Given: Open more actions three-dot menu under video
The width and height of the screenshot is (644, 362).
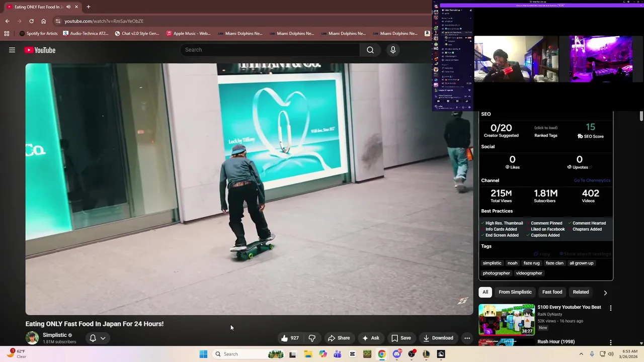Looking at the screenshot, I should click(467, 338).
